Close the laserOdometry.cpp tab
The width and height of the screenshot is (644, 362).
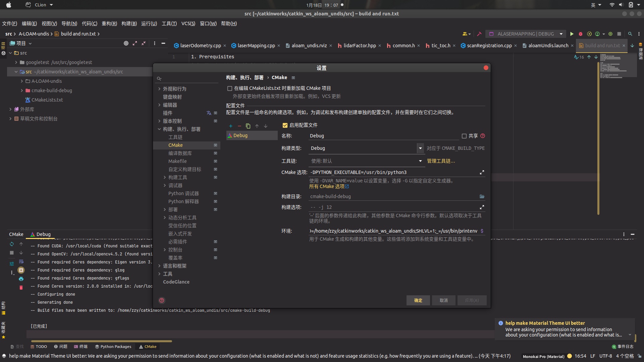[x=225, y=46]
